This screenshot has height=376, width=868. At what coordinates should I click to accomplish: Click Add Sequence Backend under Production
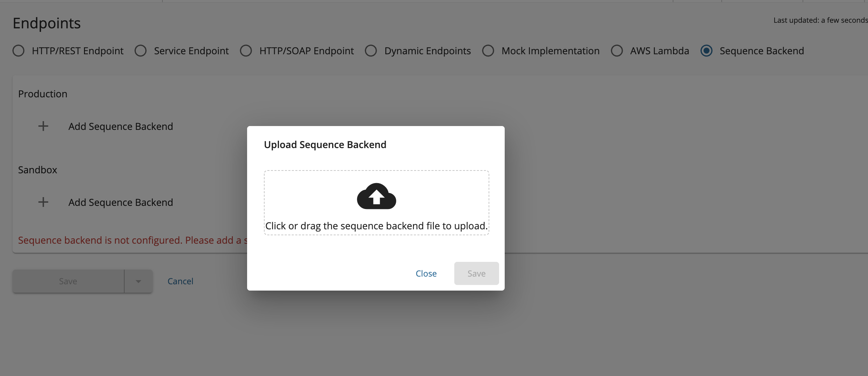click(x=120, y=126)
